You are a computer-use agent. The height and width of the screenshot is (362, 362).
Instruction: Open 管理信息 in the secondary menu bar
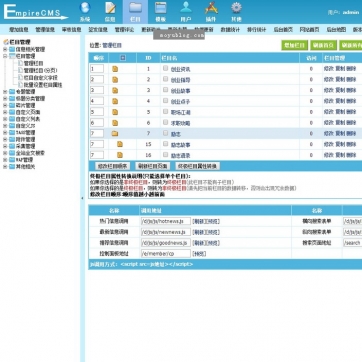45,30
